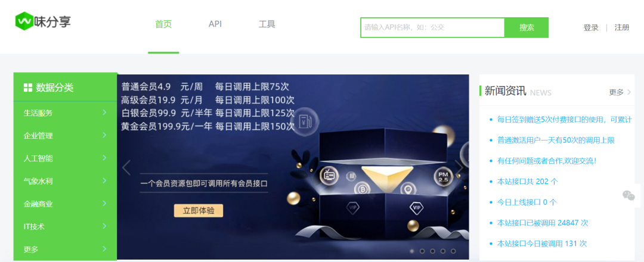This screenshot has height=262, width=644.
Task: Switch to the API navigation tab
Action: pyautogui.click(x=215, y=24)
